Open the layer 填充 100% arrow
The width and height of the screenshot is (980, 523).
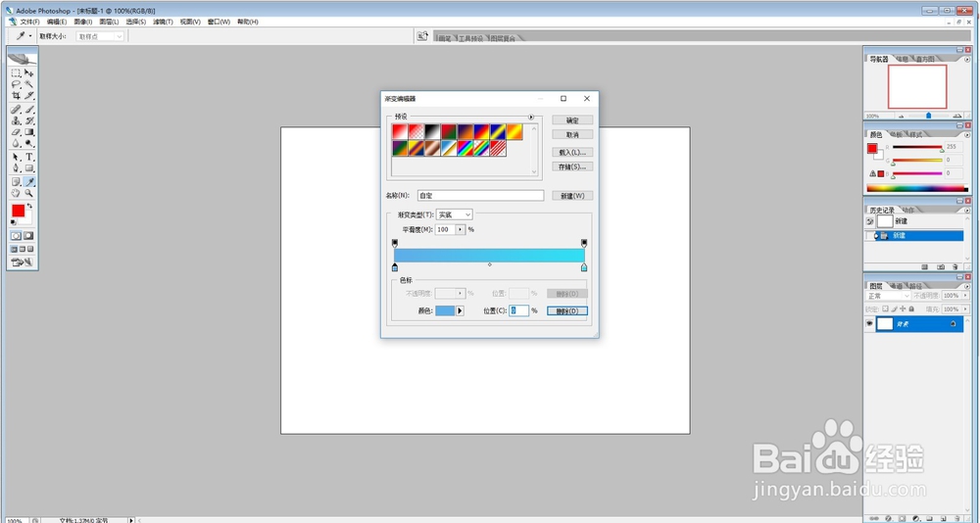pyautogui.click(x=963, y=309)
